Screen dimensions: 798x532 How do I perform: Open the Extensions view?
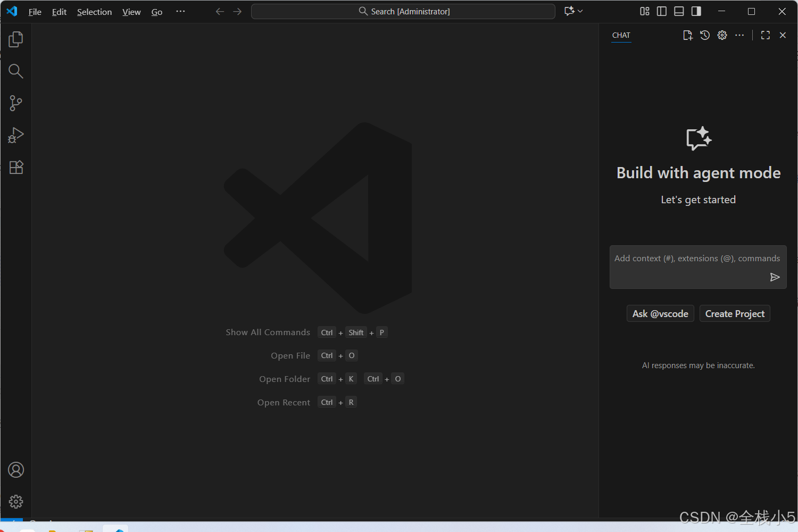[16, 168]
